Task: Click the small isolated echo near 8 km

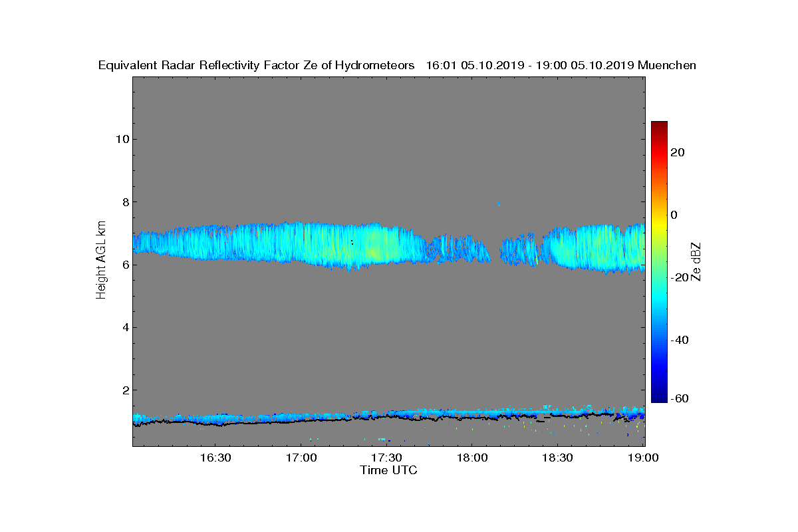Action: click(x=498, y=203)
